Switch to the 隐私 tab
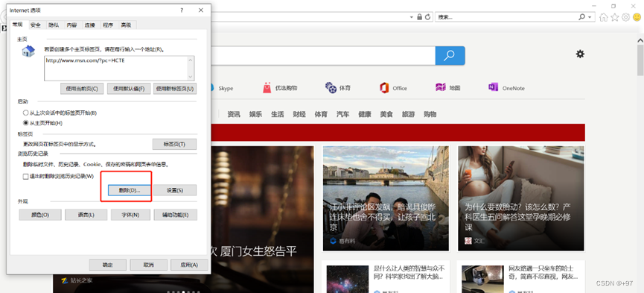 (x=54, y=25)
